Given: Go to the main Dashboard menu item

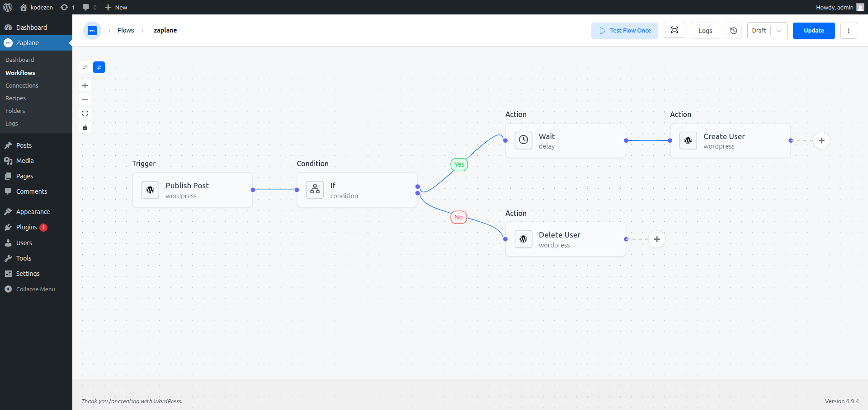Looking at the screenshot, I should coord(36,28).
